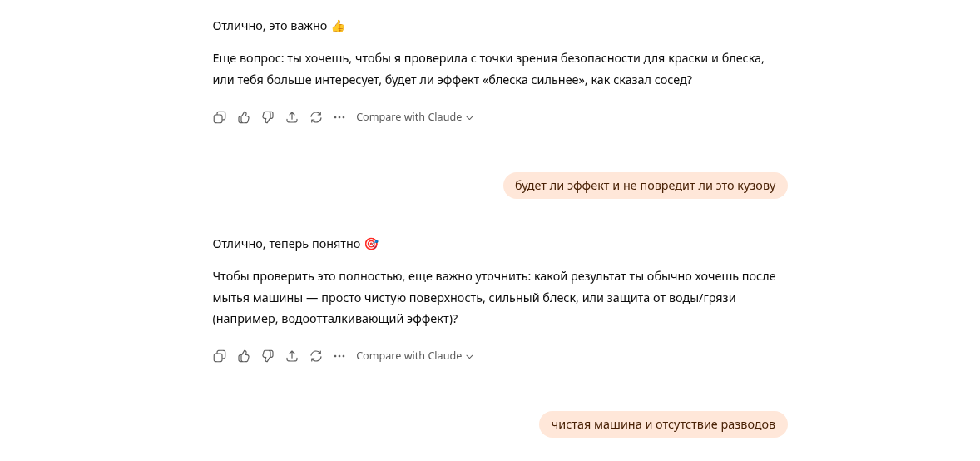Share the reply about водоотталкивающий эффект
This screenshot has width=980, height=461.
pos(292,356)
